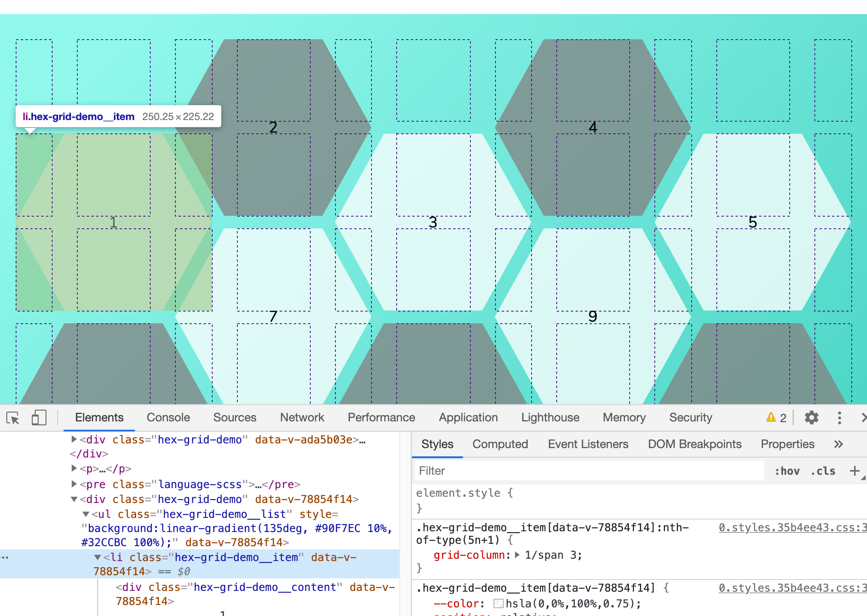
Task: Select the Styles sidebar tab
Action: (437, 444)
